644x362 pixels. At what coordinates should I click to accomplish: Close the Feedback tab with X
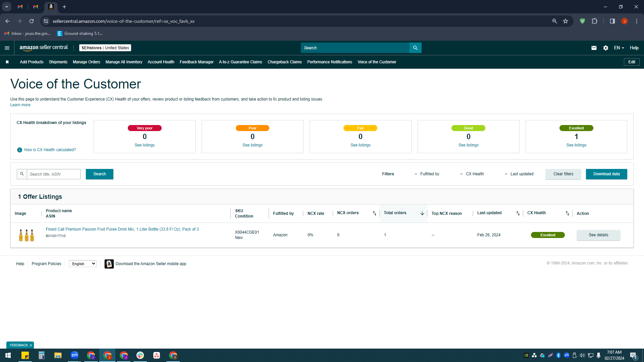pos(31,345)
